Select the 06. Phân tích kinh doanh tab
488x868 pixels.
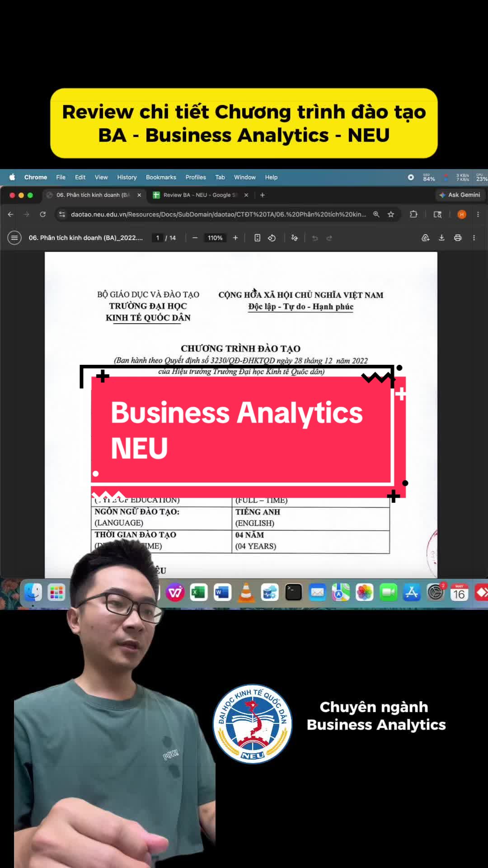click(x=94, y=195)
